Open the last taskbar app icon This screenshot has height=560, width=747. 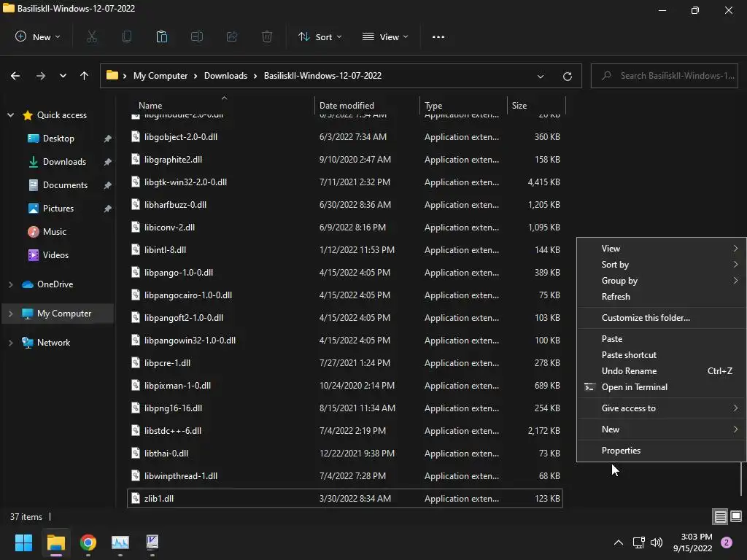pyautogui.click(x=152, y=542)
